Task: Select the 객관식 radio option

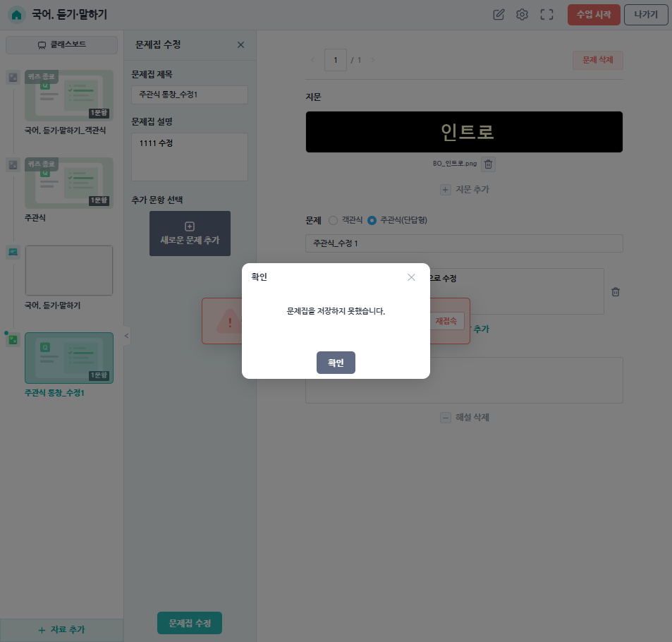Action: pyautogui.click(x=334, y=220)
